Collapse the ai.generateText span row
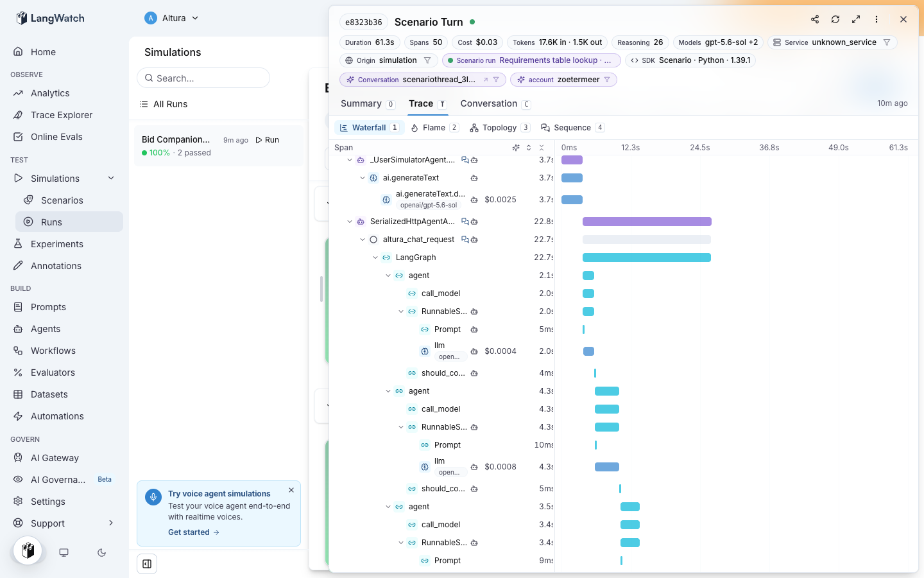 coord(363,178)
